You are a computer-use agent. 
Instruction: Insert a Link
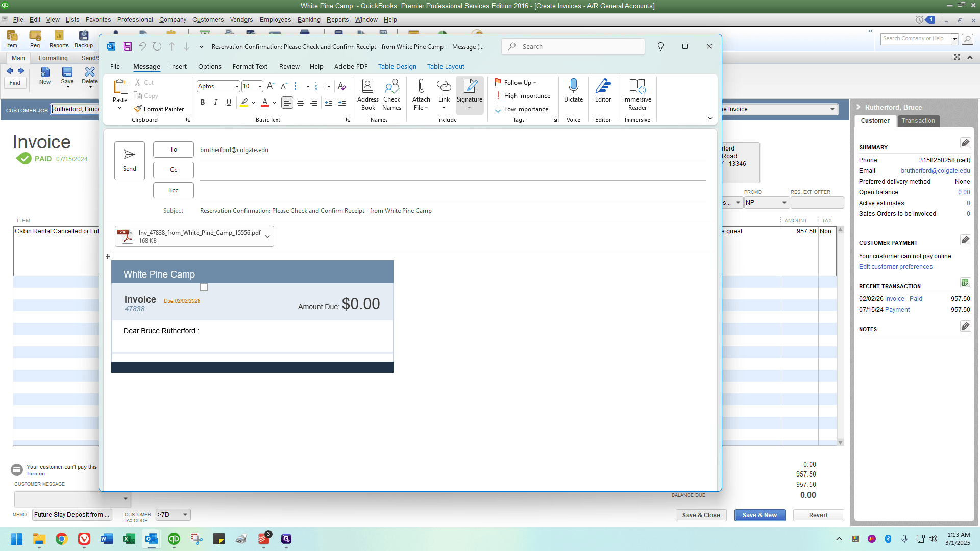tap(444, 95)
